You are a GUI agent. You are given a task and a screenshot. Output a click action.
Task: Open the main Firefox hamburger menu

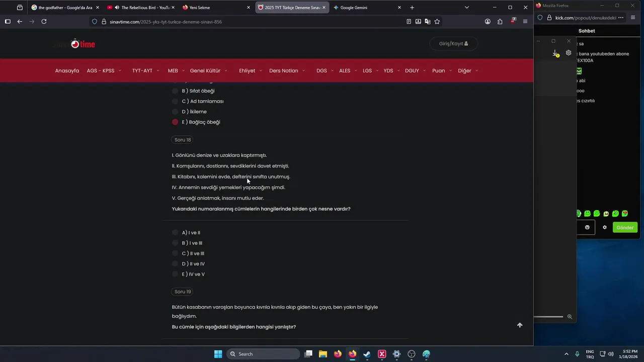(525, 22)
